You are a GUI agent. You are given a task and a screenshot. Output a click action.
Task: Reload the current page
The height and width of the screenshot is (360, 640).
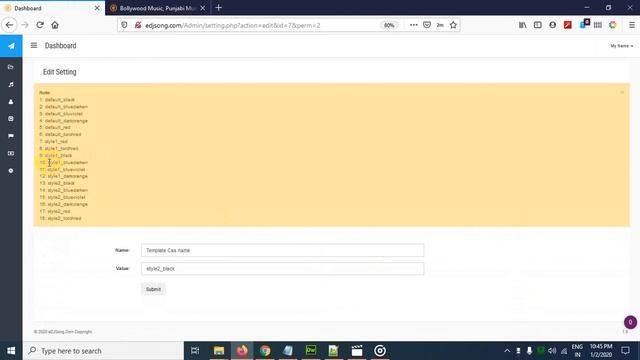click(x=40, y=25)
